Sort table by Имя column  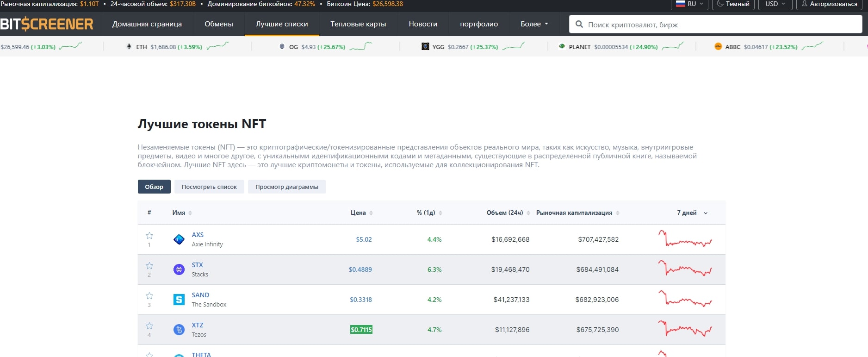pos(182,213)
